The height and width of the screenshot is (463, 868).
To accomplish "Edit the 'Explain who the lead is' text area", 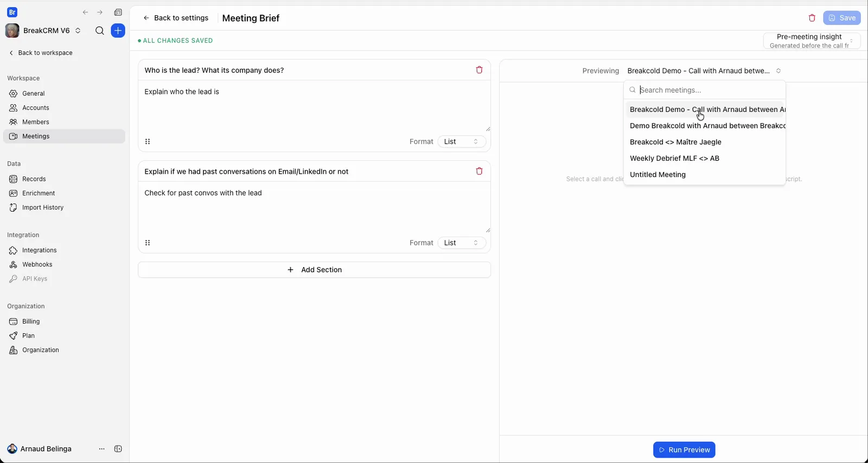I will pos(314,106).
